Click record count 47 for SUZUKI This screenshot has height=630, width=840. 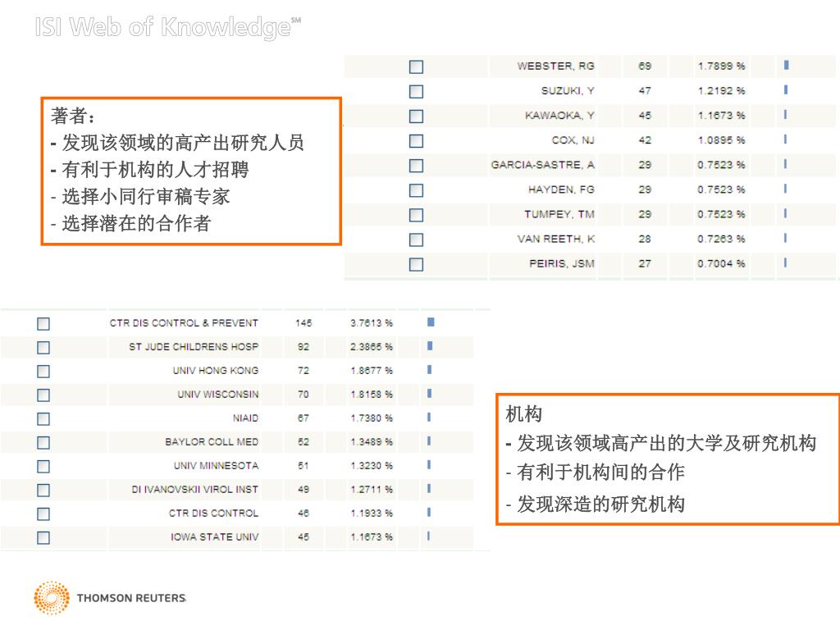[x=645, y=90]
